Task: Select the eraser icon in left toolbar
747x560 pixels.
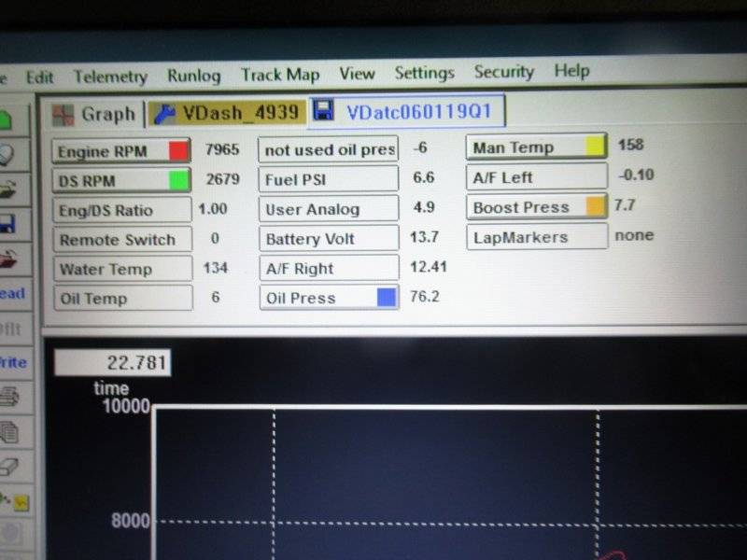Action: click(x=9, y=466)
